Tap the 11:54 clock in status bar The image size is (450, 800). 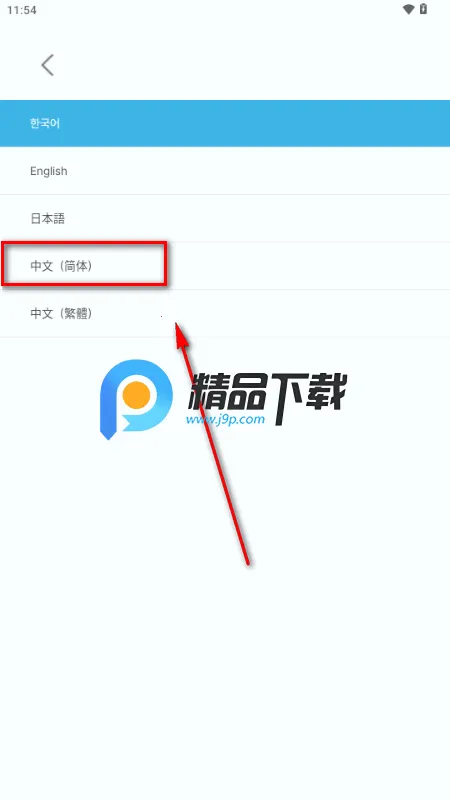point(21,10)
